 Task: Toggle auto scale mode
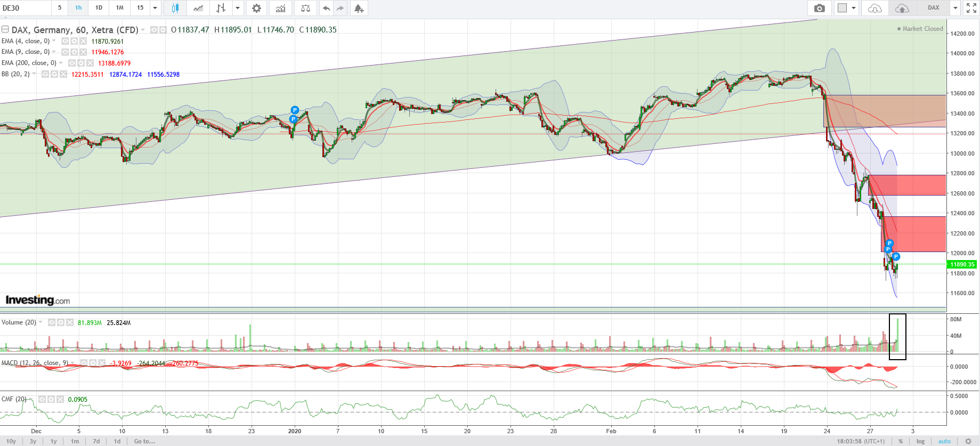(944, 441)
